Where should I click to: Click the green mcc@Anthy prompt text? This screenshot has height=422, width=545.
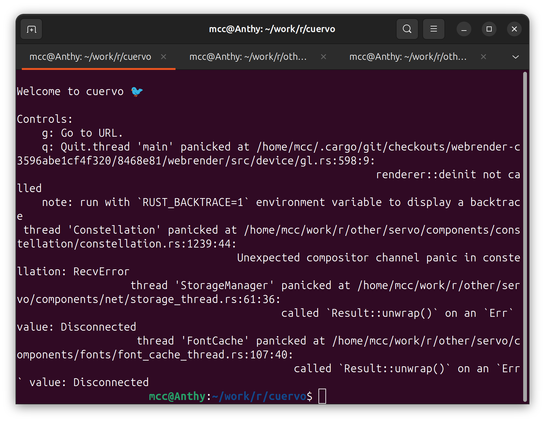tap(177, 396)
